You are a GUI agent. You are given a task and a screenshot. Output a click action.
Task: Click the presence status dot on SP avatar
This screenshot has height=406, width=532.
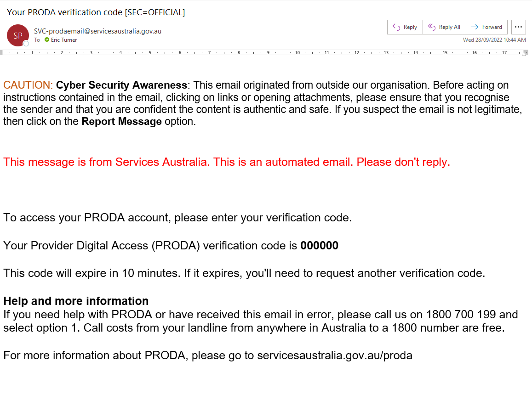click(x=26, y=44)
